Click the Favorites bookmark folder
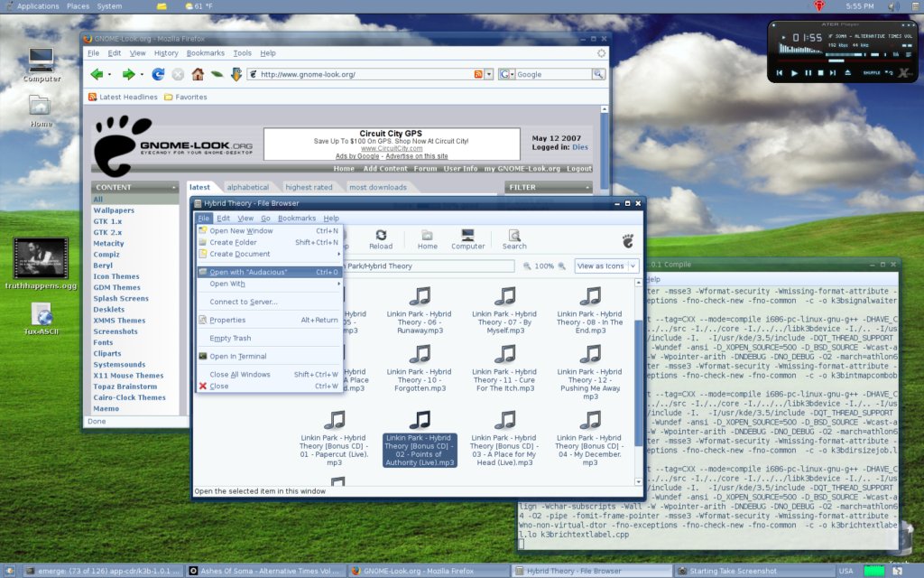Viewport: 924px width, 578px height. (x=186, y=97)
